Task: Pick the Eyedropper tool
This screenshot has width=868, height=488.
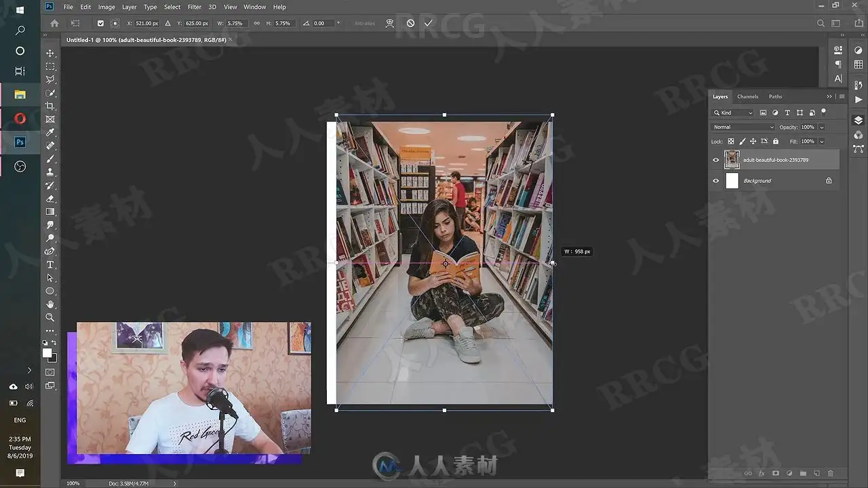Action: point(50,133)
